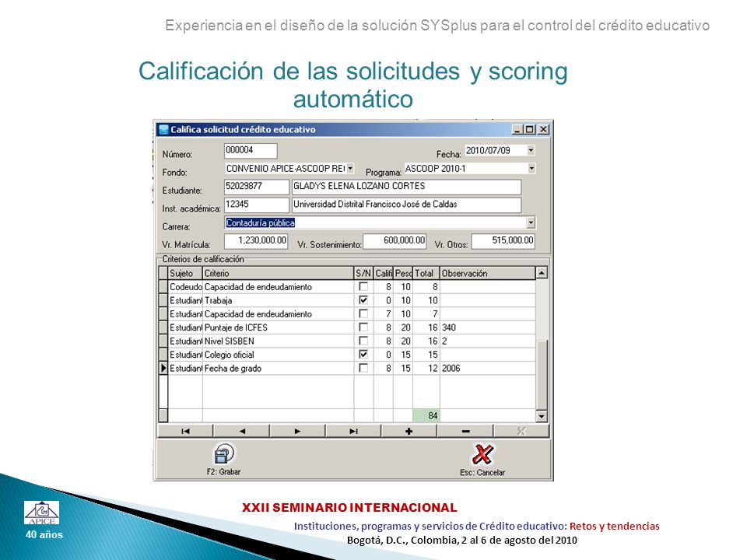Click the Sujeto column header
Viewport: 747px width, 560px height.
coord(185,273)
